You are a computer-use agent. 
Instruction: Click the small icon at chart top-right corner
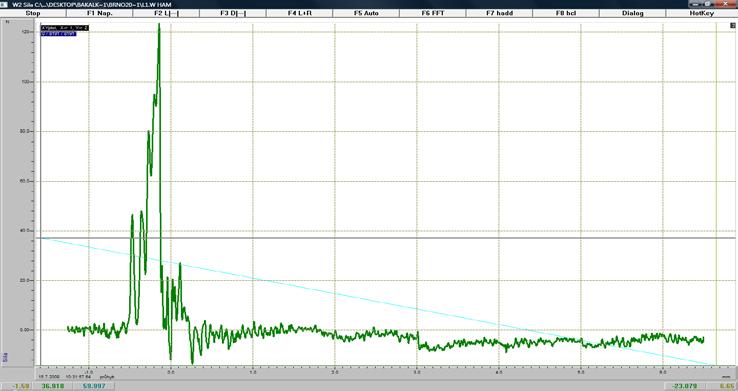[732, 26]
